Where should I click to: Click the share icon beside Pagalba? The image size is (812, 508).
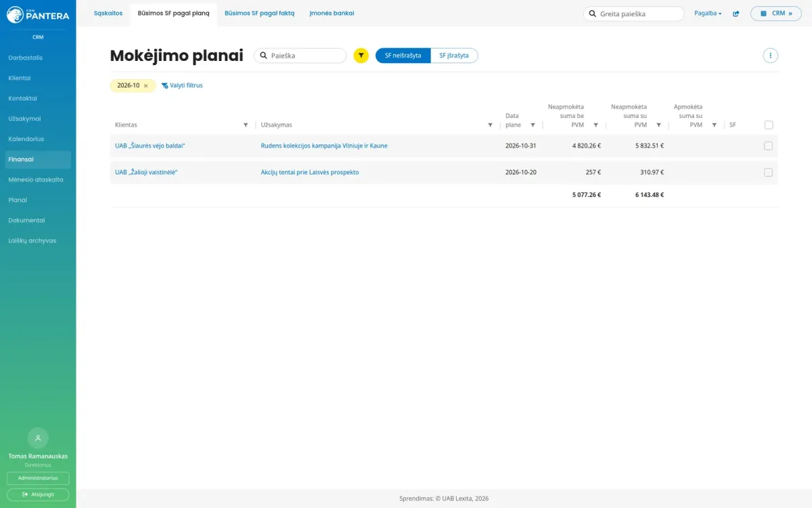click(x=736, y=14)
